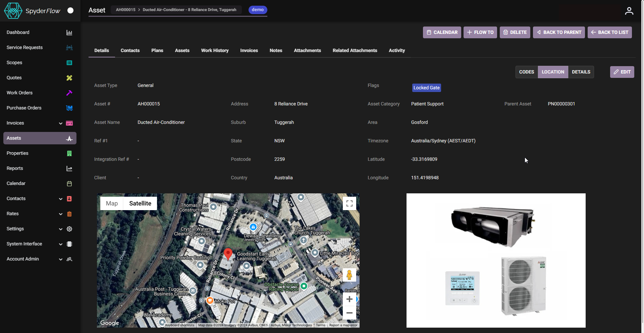
Task: Select the Work Orders icon in sidebar
Action: pos(69,93)
